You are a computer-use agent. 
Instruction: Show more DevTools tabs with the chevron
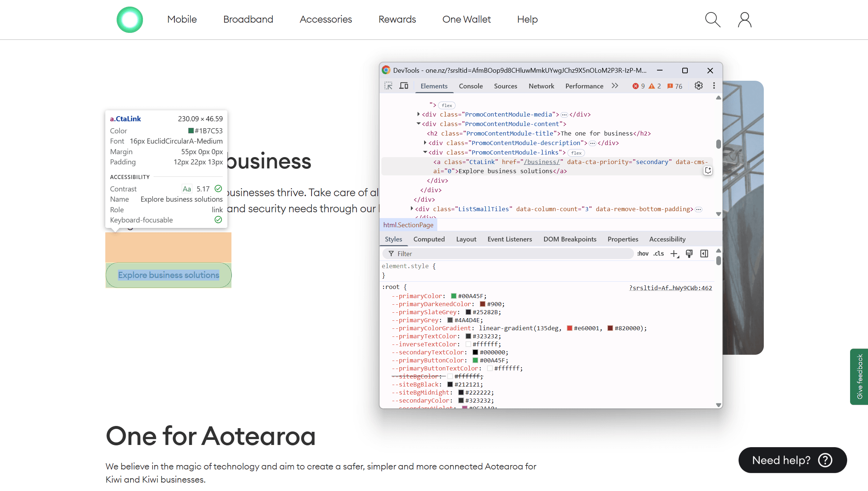615,86
